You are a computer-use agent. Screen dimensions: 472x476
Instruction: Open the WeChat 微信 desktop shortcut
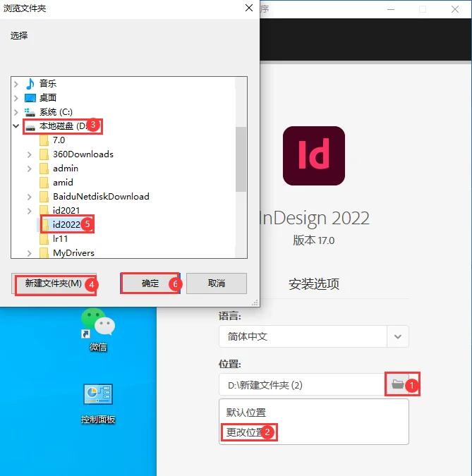coord(98,330)
